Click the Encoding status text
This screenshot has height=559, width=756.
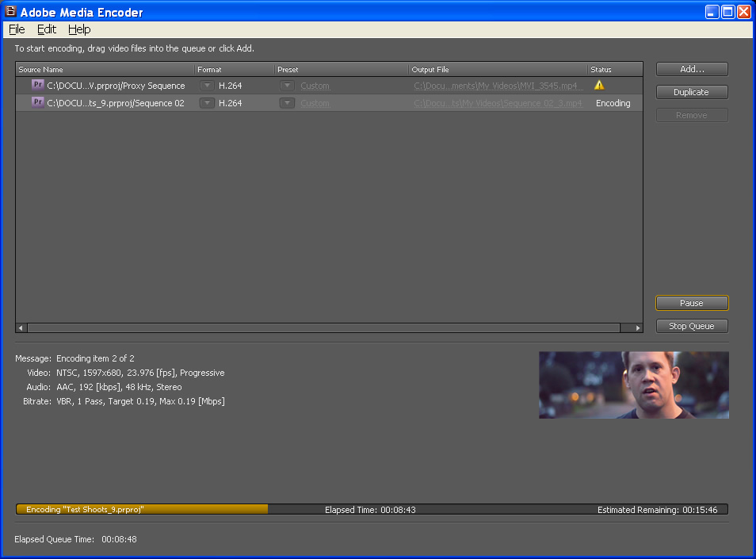click(613, 103)
